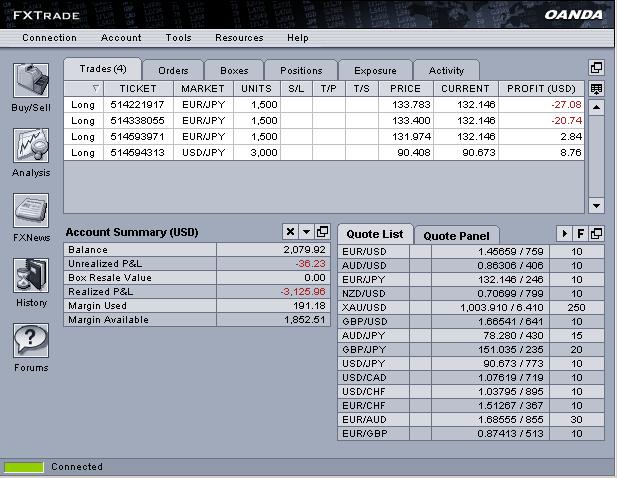
Task: Open the Account menu
Action: [121, 38]
